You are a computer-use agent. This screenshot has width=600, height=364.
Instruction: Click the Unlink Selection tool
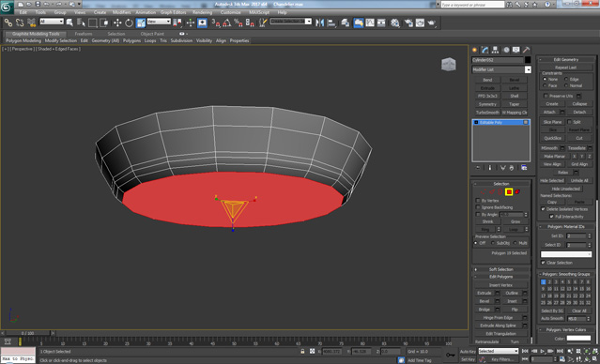(x=20, y=23)
